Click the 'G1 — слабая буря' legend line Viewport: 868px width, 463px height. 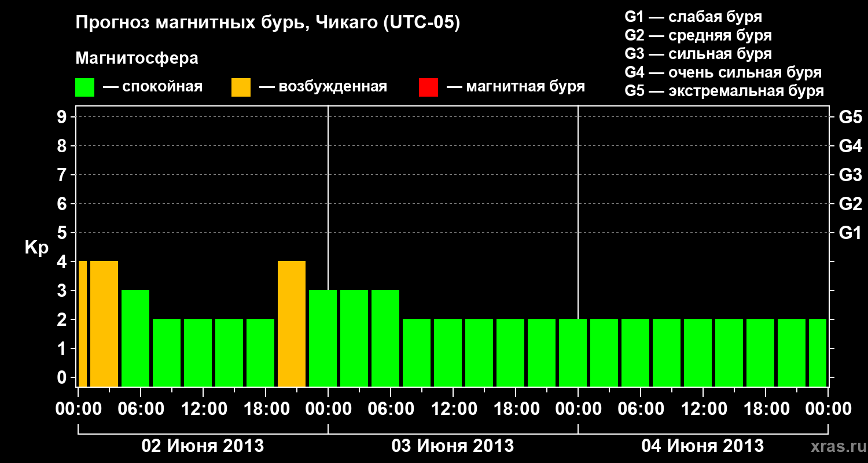coord(693,16)
